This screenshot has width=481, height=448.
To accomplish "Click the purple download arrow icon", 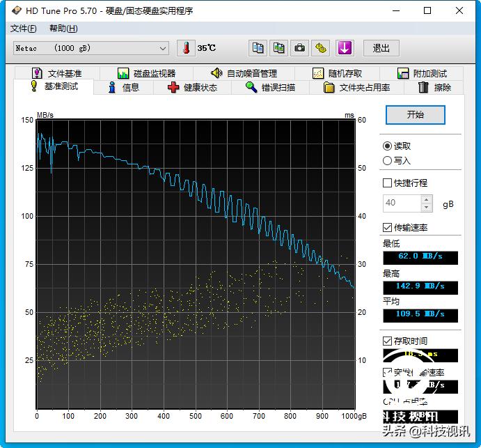I will click(345, 48).
